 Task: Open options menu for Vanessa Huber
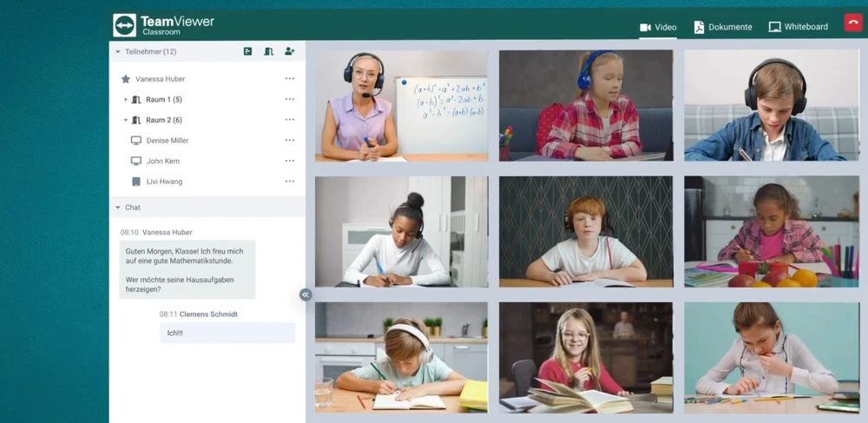tap(290, 79)
